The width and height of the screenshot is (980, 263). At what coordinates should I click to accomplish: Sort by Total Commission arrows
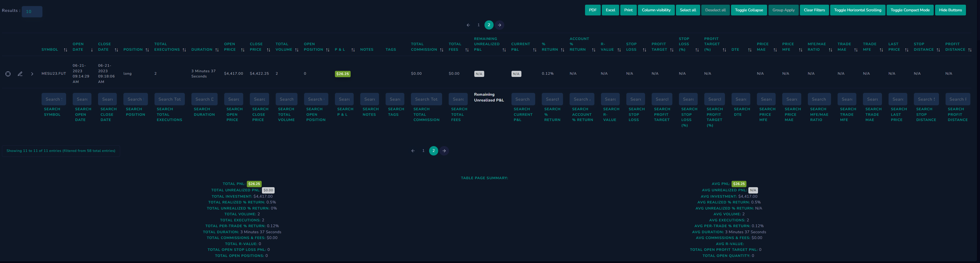click(442, 50)
